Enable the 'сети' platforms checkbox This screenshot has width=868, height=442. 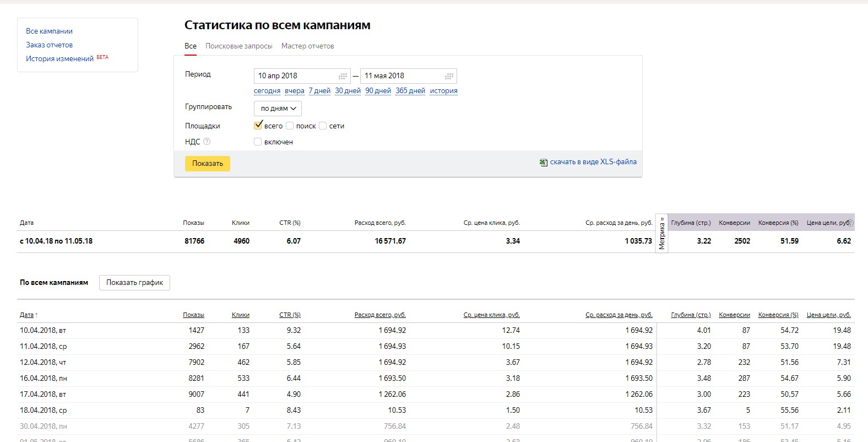323,126
